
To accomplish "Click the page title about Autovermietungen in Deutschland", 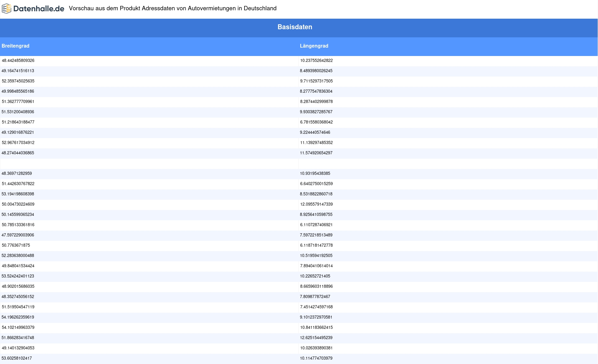I will (173, 8).
